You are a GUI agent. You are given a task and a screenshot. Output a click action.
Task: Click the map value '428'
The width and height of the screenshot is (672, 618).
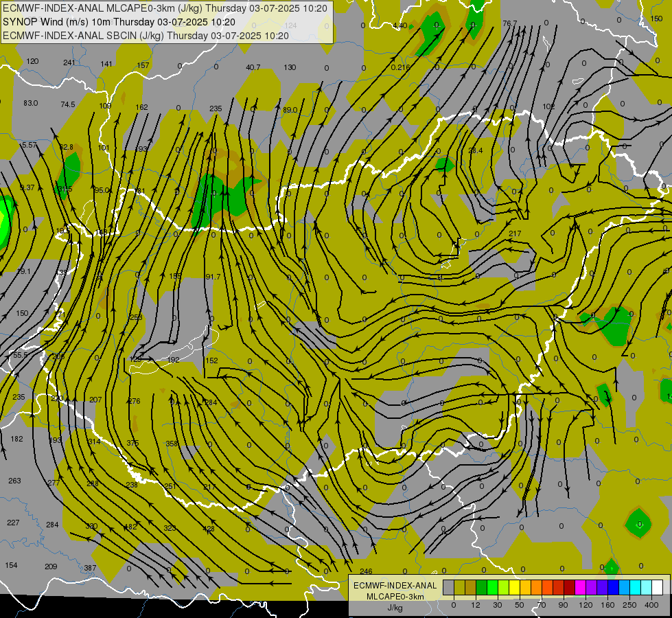click(209, 529)
